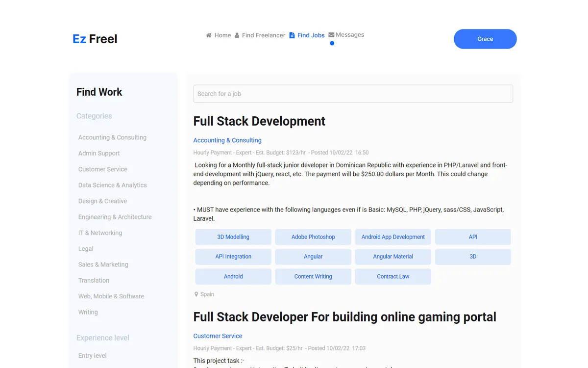
Task: Open the Grace profile button
Action: click(x=485, y=39)
